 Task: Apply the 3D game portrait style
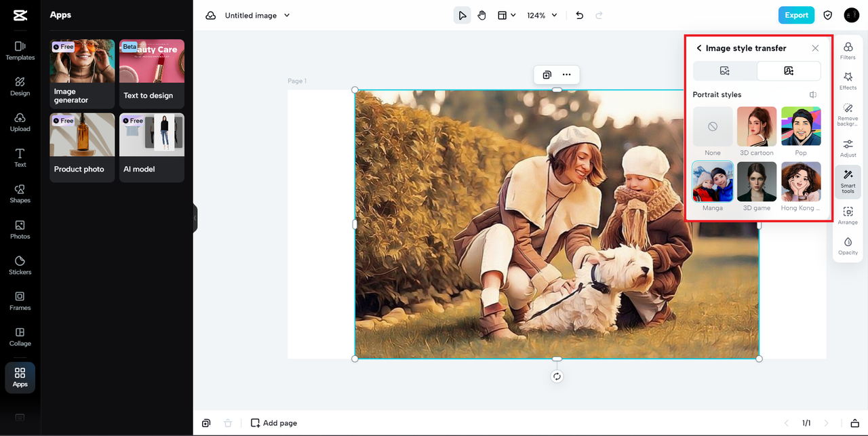[x=757, y=182]
